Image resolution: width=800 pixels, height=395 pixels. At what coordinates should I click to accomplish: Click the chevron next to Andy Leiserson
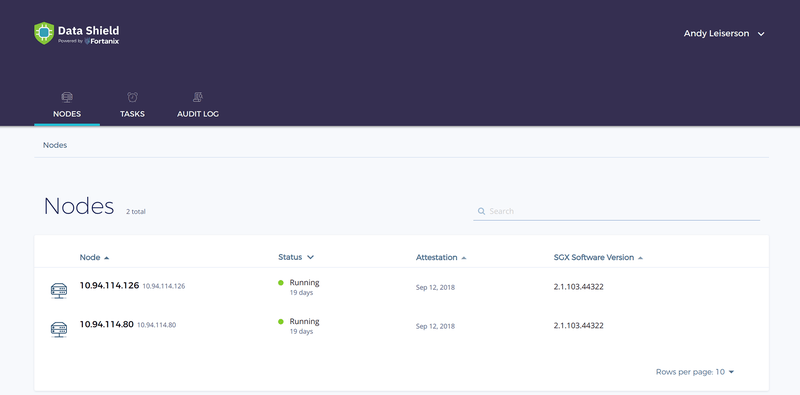[x=761, y=34]
